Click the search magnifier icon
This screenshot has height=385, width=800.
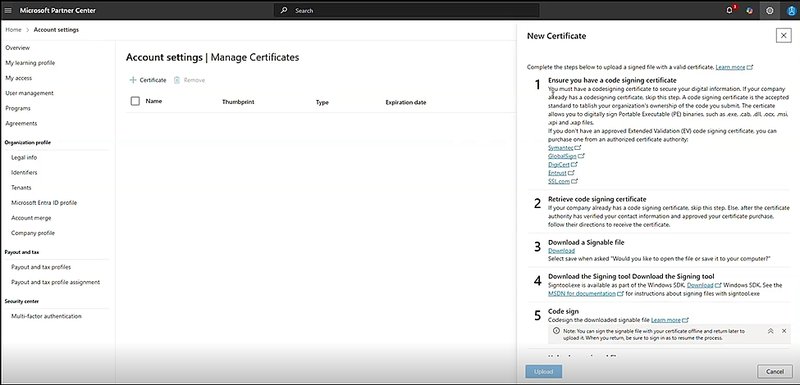coord(284,10)
